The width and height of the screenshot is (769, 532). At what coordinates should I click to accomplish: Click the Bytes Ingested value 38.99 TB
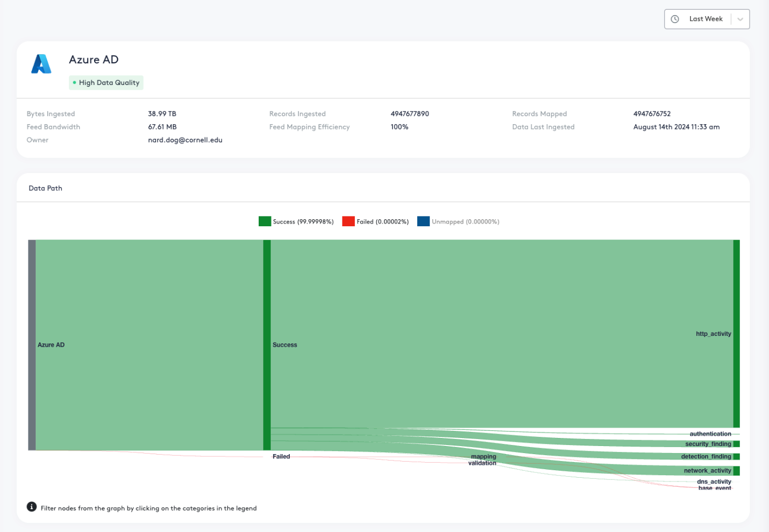(162, 114)
